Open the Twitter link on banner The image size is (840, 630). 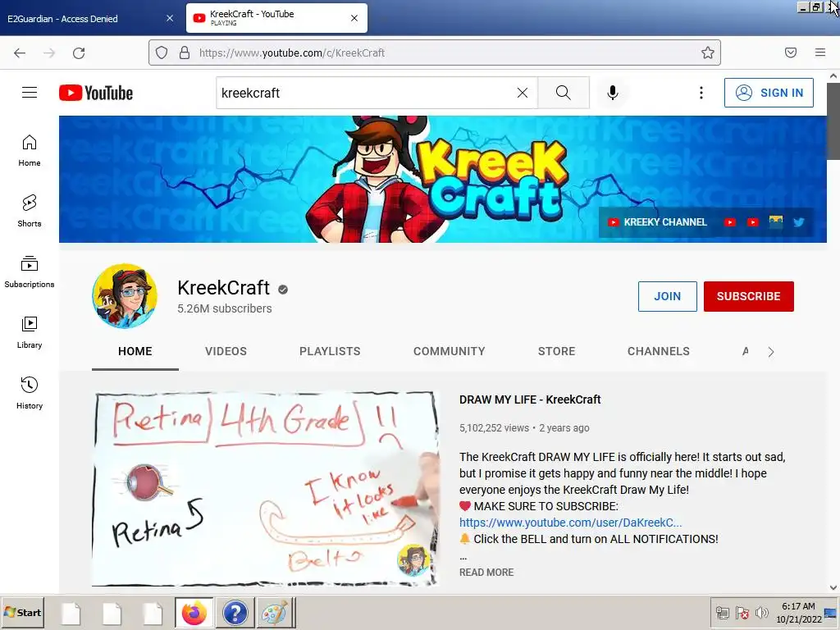click(x=799, y=222)
